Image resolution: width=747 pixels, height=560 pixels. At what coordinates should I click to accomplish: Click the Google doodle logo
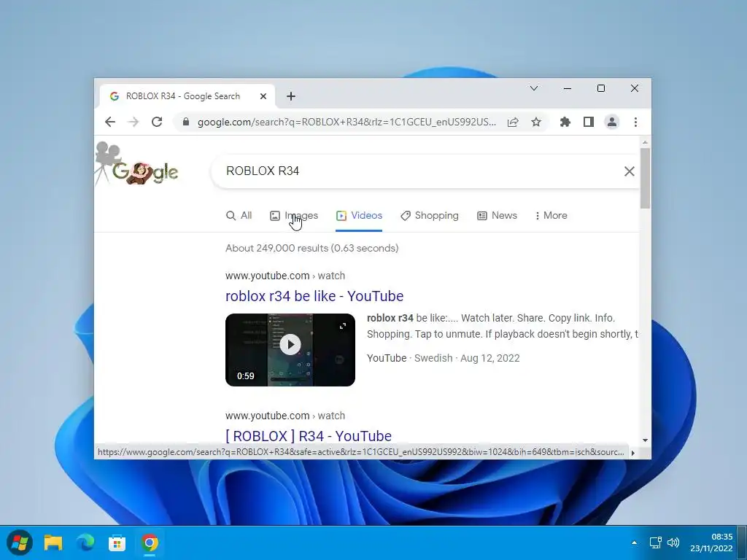point(136,164)
